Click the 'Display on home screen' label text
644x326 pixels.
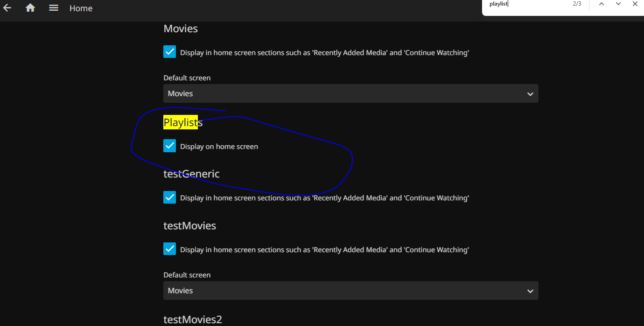pos(219,147)
